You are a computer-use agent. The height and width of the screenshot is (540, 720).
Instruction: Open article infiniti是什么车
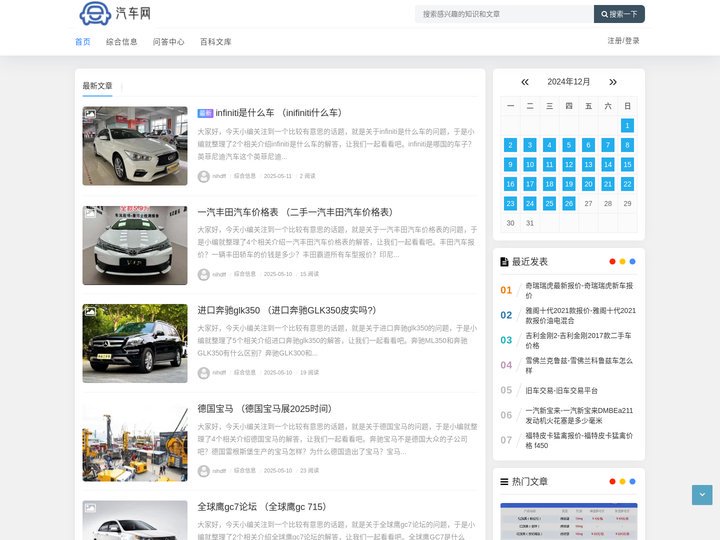pos(279,113)
